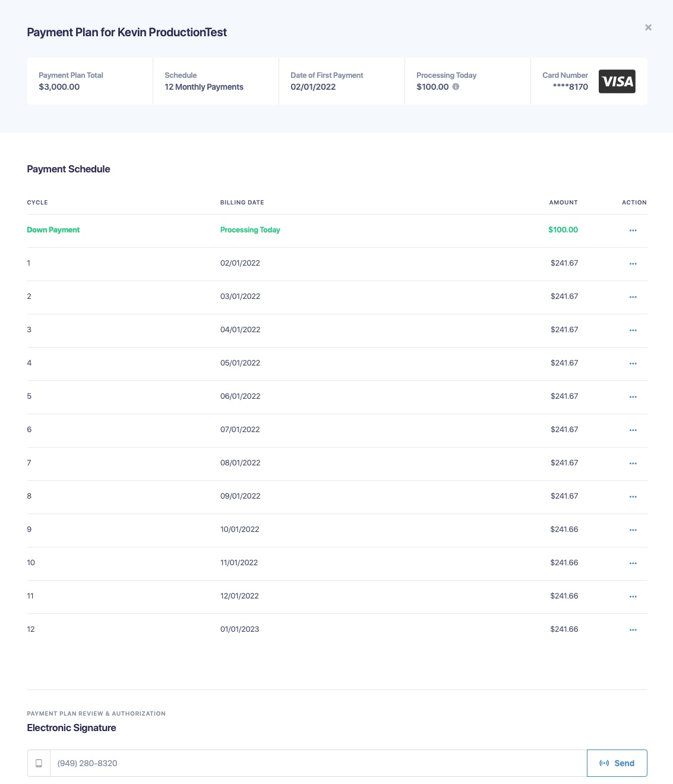Open the actions menu for cycle 6 payment
This screenshot has height=784, width=673.
[x=633, y=430]
